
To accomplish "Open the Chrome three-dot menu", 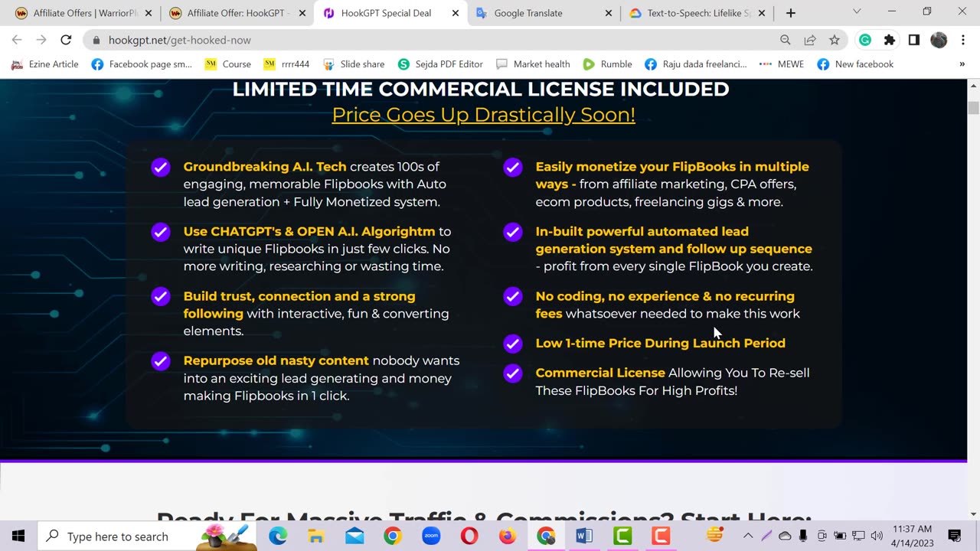I will pyautogui.click(x=962, y=40).
